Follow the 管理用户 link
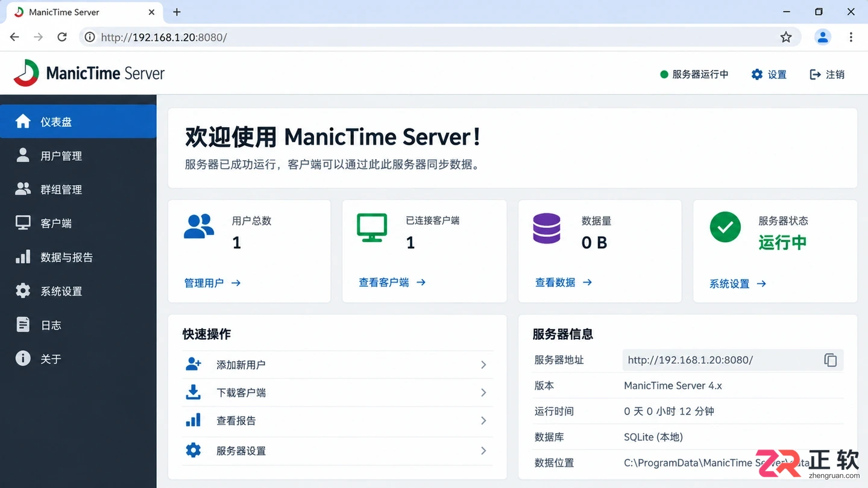This screenshot has height=488, width=868. click(x=212, y=283)
